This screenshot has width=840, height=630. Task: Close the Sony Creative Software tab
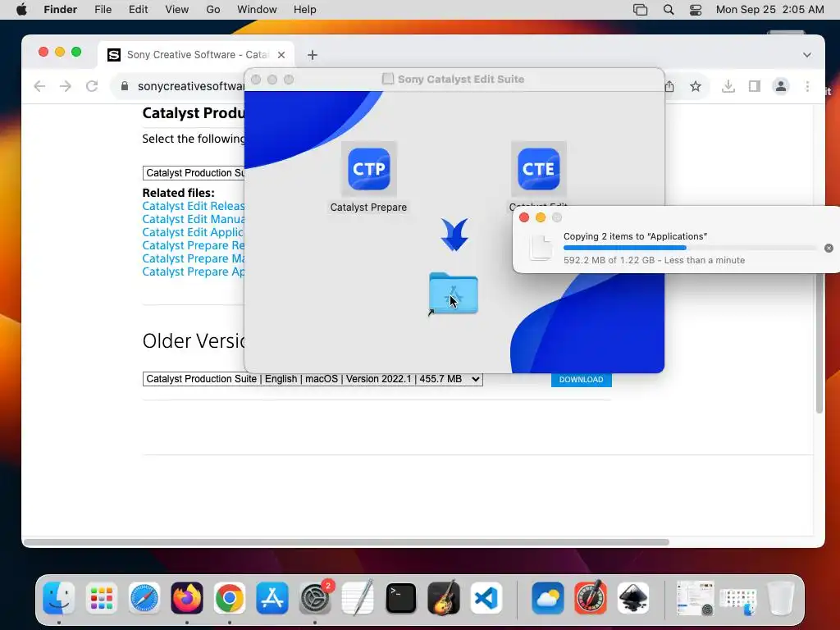[x=281, y=55]
